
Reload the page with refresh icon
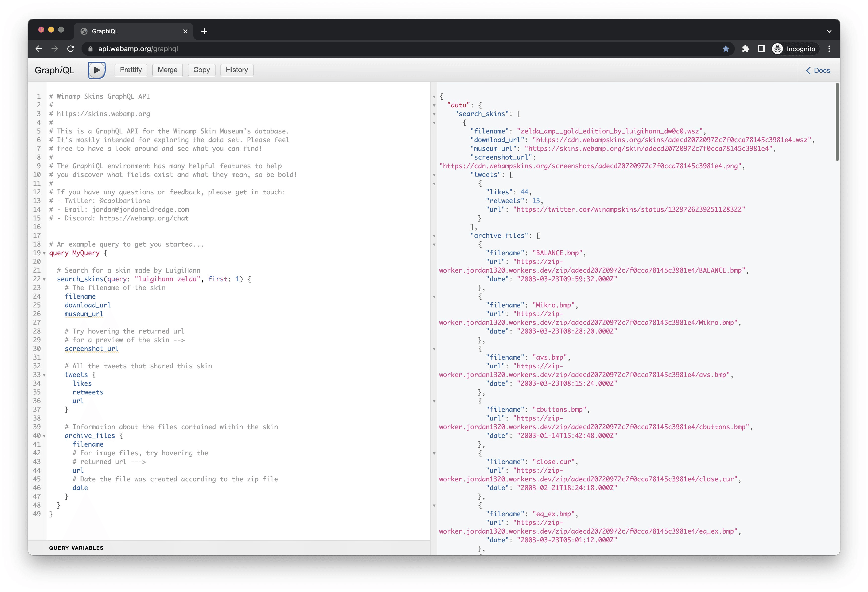click(71, 49)
